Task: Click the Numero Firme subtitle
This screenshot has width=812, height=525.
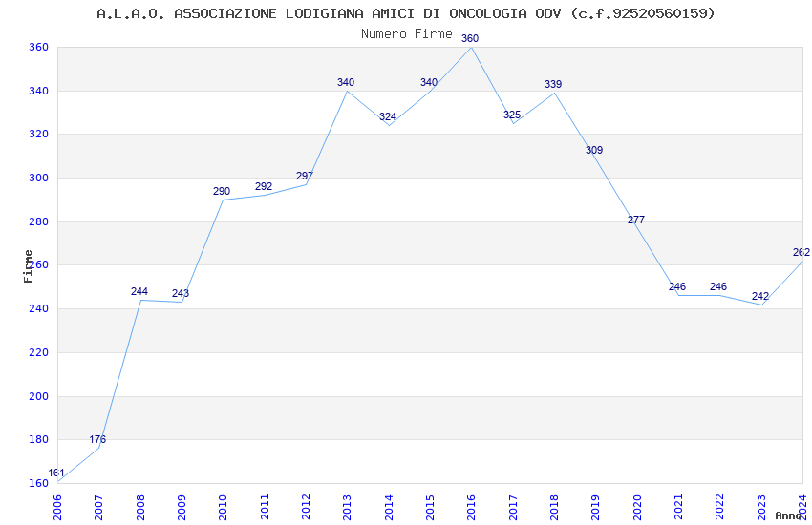Action: pos(407,33)
